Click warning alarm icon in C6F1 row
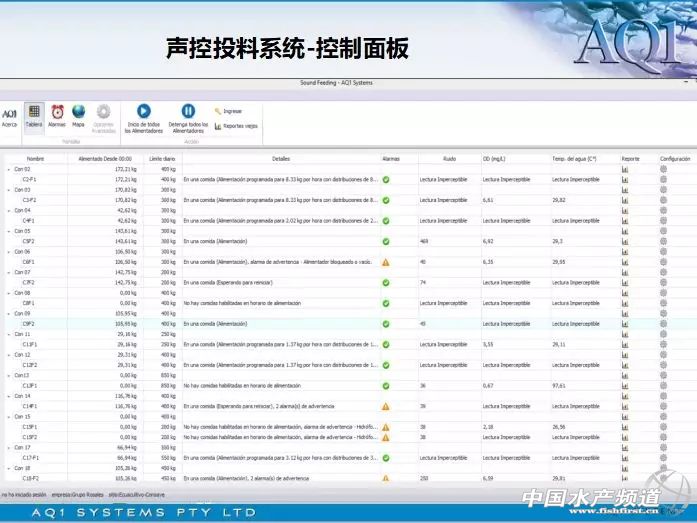Viewport: 697px width, 523px height. coord(386,262)
